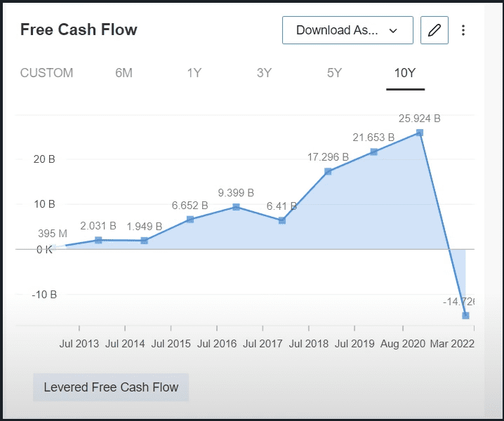Click the 9.399 B data point marker

click(x=236, y=207)
